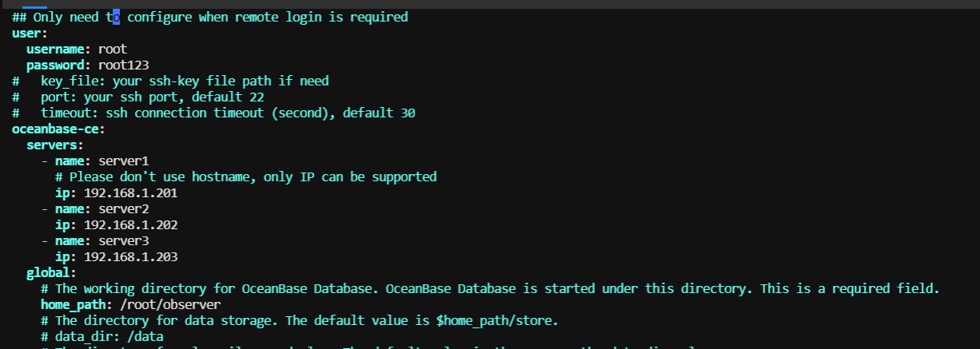This screenshot has width=980, height=349.
Task: Click the name value 'server3'
Action: click(124, 240)
